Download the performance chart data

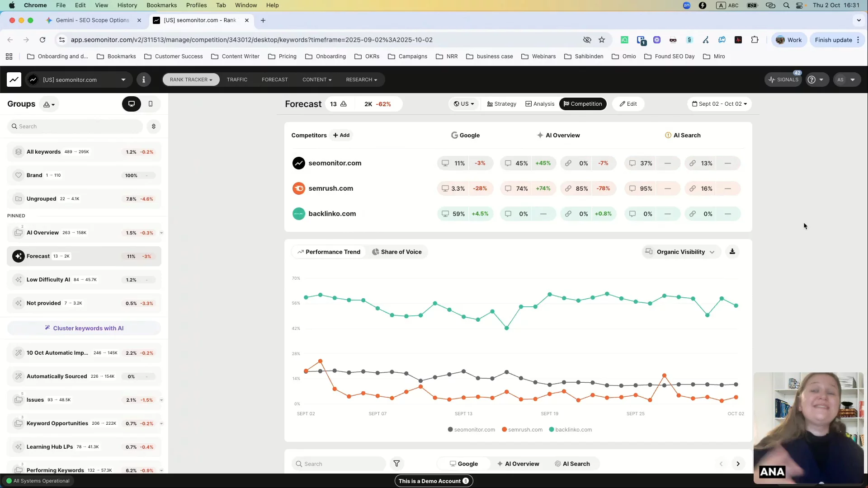[x=732, y=252]
